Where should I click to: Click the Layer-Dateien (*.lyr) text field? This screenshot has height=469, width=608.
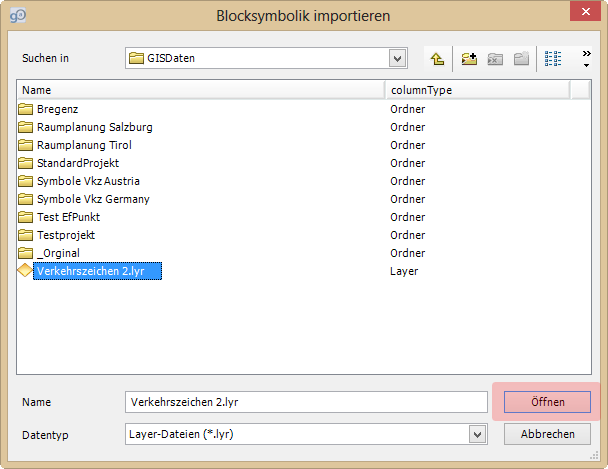point(297,434)
